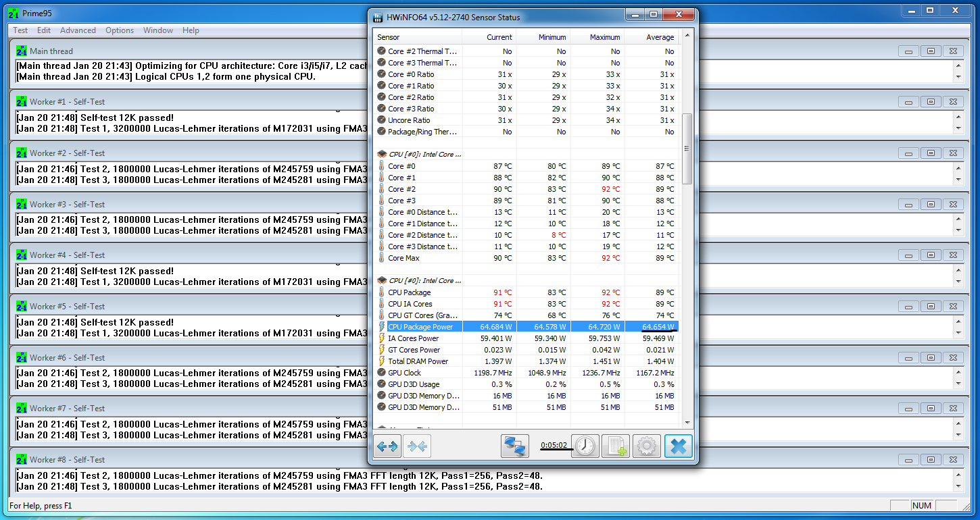Open the Help menu in Prime95
The width and height of the screenshot is (980, 520).
[191, 30]
